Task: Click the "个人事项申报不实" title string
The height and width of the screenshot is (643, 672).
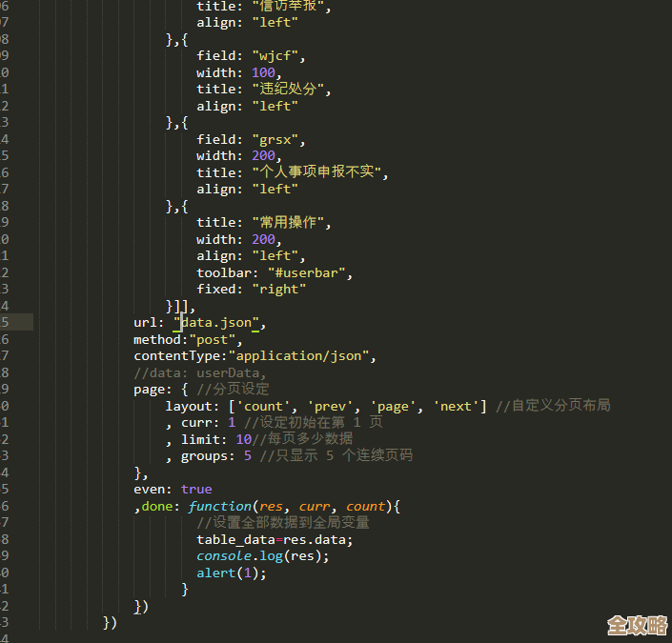Action: (x=320, y=172)
